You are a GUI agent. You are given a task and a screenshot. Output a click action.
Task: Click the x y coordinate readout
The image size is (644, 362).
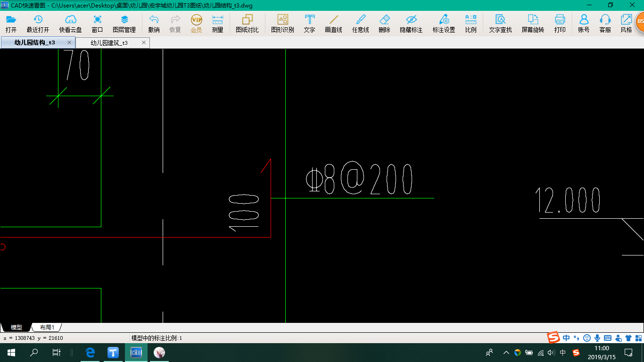(33, 338)
